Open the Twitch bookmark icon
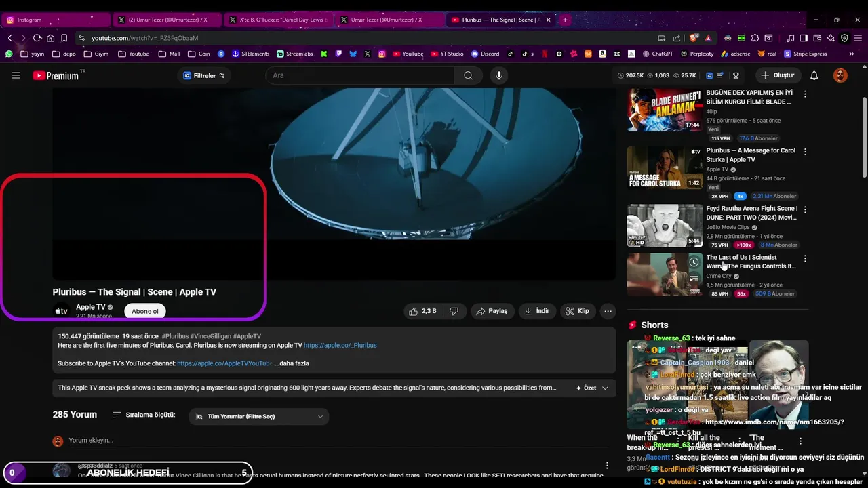 click(x=338, y=54)
